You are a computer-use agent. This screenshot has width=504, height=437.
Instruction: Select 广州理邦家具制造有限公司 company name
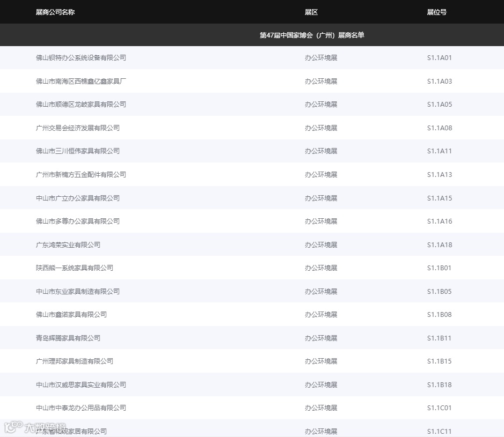pyautogui.click(x=75, y=361)
